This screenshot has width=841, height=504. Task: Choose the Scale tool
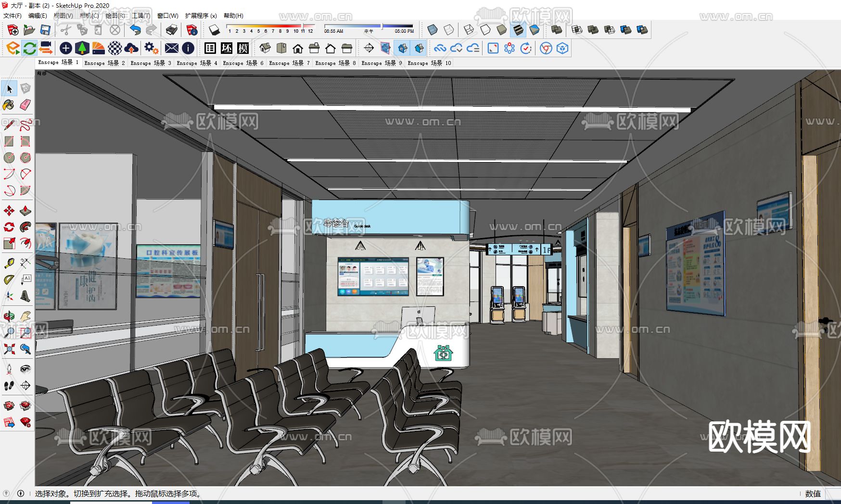pos(9,243)
